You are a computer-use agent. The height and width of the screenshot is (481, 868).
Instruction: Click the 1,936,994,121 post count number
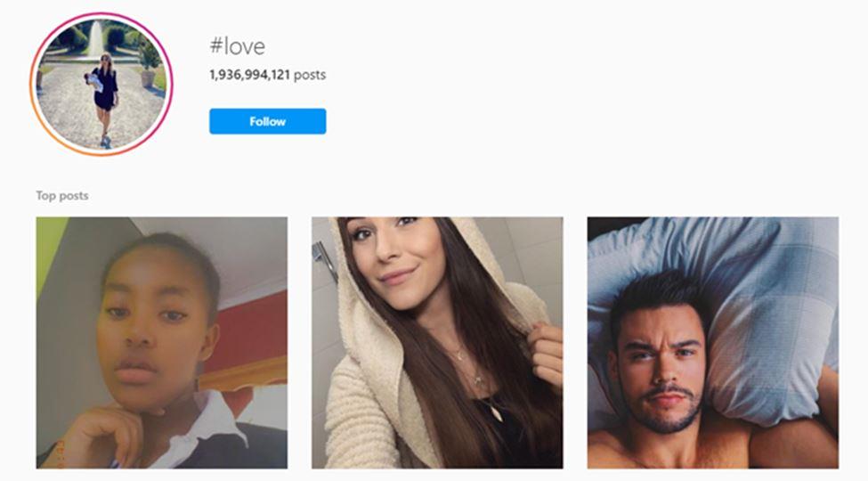[249, 75]
